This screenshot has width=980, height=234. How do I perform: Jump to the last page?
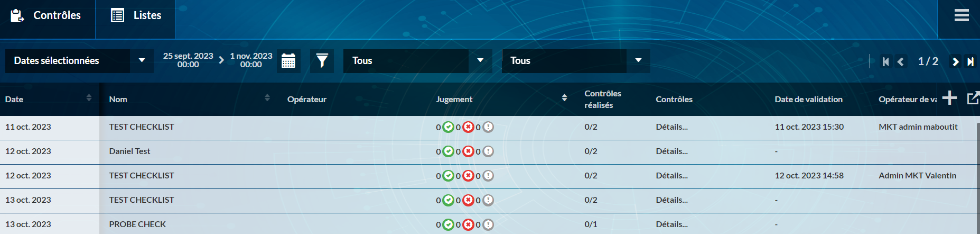pos(970,62)
